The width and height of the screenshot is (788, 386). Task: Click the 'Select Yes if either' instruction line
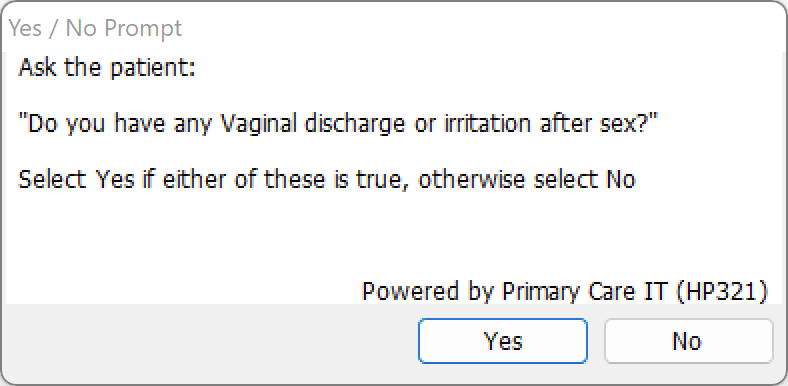(327, 179)
